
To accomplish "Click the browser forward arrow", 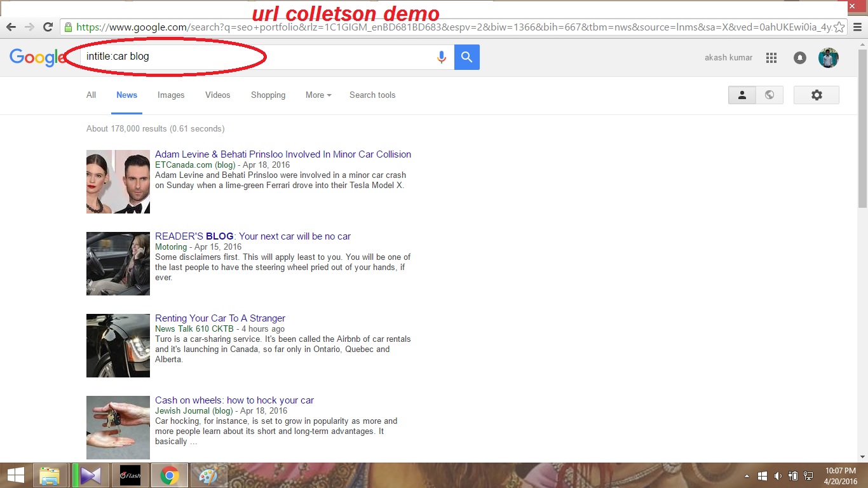I will point(29,27).
